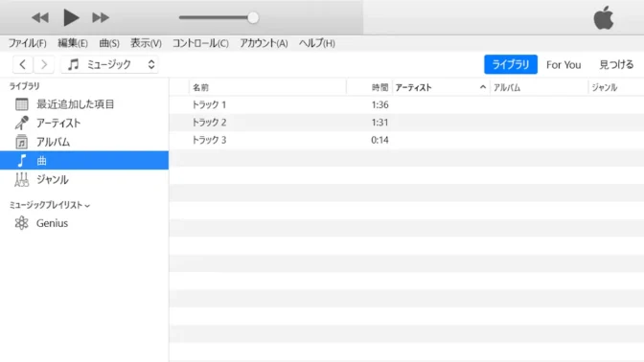Sort by the アーティスト column header
The image size is (644, 362).
[x=413, y=87]
